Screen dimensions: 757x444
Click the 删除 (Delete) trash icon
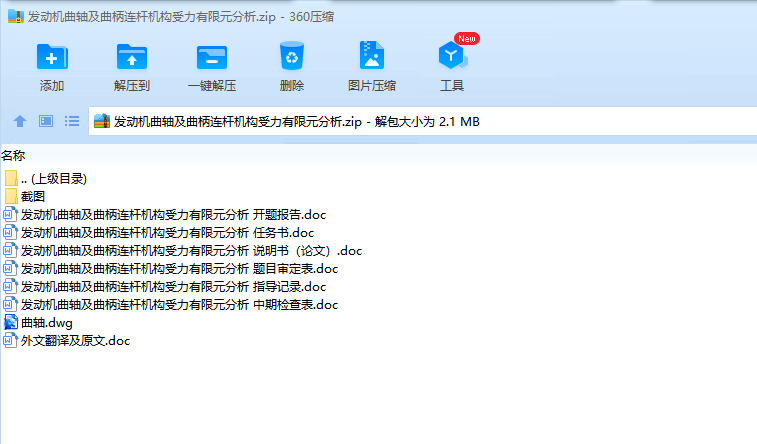coord(292,56)
